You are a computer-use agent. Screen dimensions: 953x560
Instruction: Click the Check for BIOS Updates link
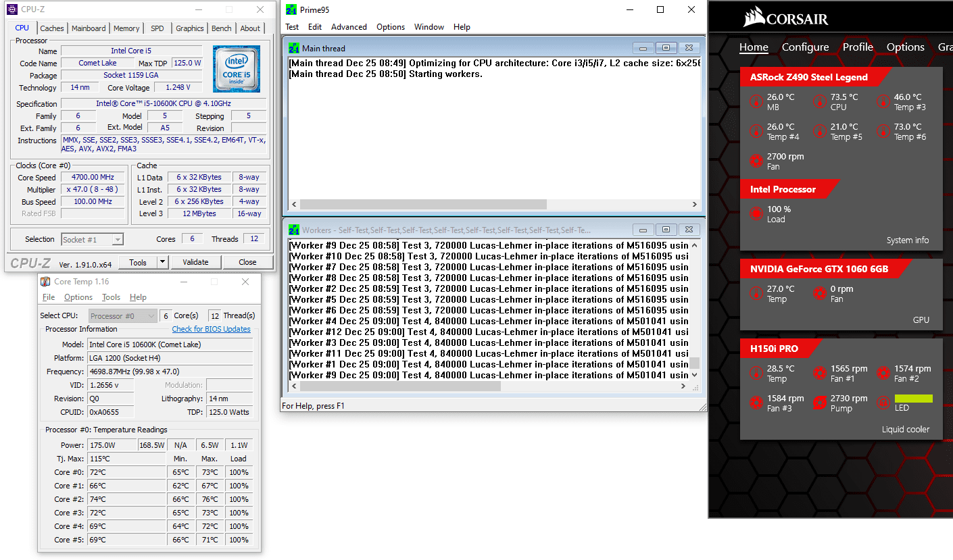(211, 329)
